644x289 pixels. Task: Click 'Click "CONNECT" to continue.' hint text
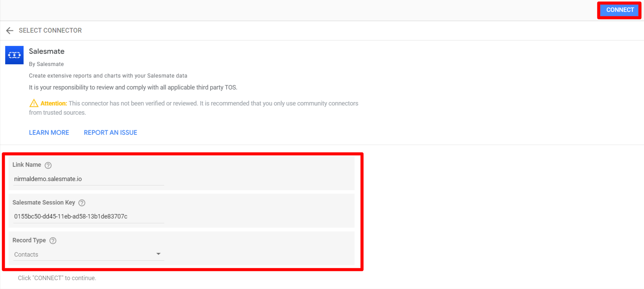57,278
